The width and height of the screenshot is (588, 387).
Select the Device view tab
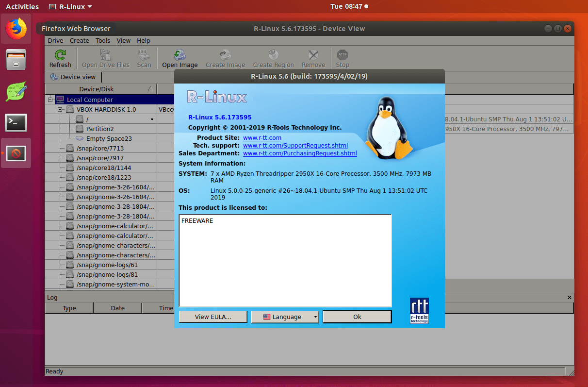pos(73,77)
